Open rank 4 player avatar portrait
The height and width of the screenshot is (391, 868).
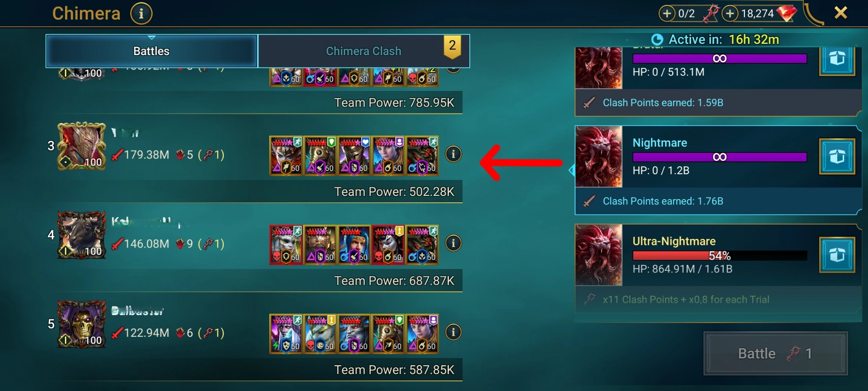point(82,235)
